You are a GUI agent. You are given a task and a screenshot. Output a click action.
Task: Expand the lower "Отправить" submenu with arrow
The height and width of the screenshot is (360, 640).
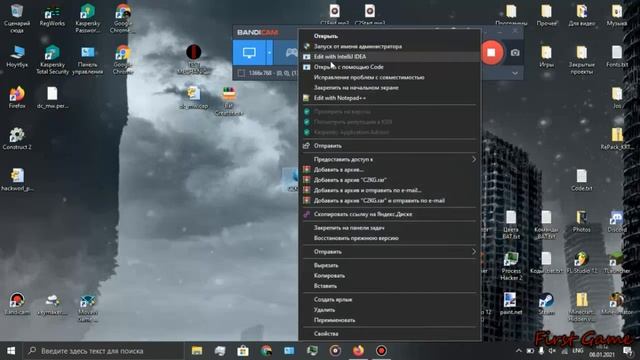pyautogui.click(x=389, y=252)
